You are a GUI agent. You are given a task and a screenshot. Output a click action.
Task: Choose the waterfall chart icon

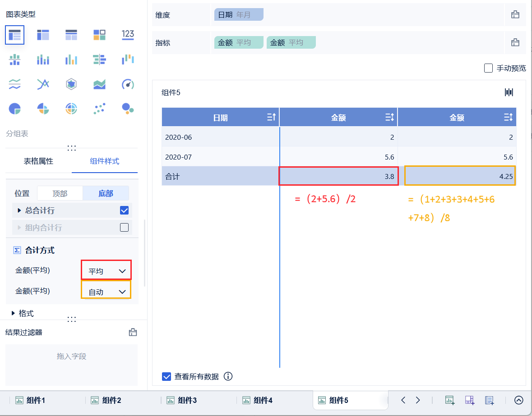coord(128,59)
